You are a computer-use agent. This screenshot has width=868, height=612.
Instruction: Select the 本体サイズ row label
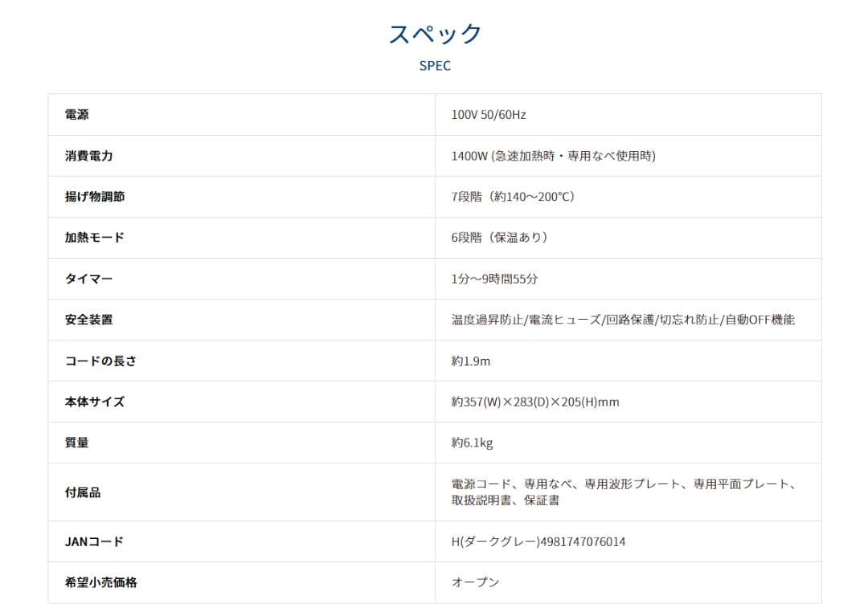click(x=95, y=402)
